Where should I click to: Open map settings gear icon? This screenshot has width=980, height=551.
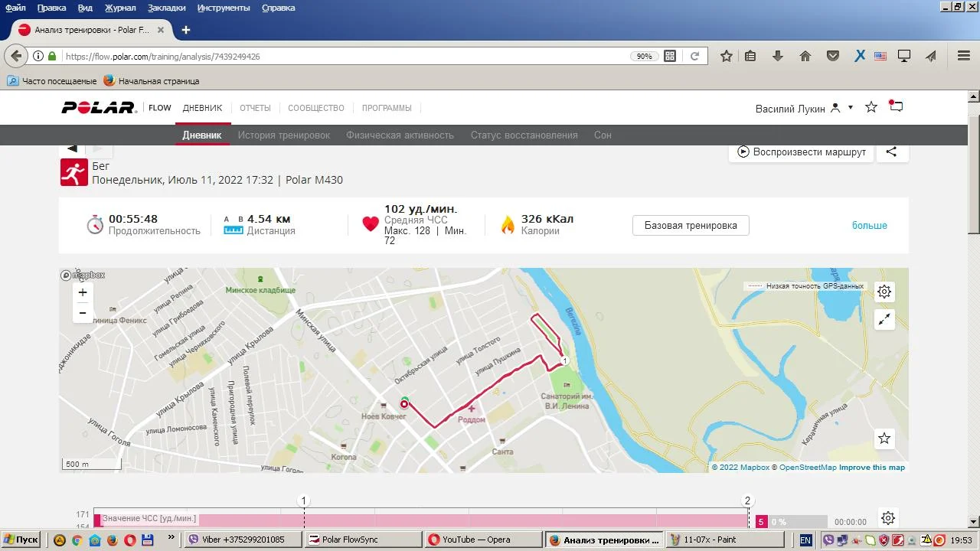pos(884,292)
